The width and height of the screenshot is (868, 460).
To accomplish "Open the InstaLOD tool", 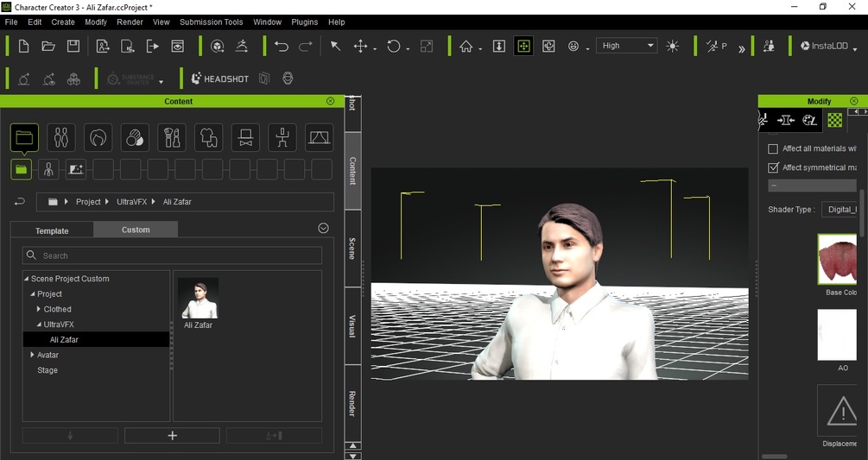I will point(824,46).
